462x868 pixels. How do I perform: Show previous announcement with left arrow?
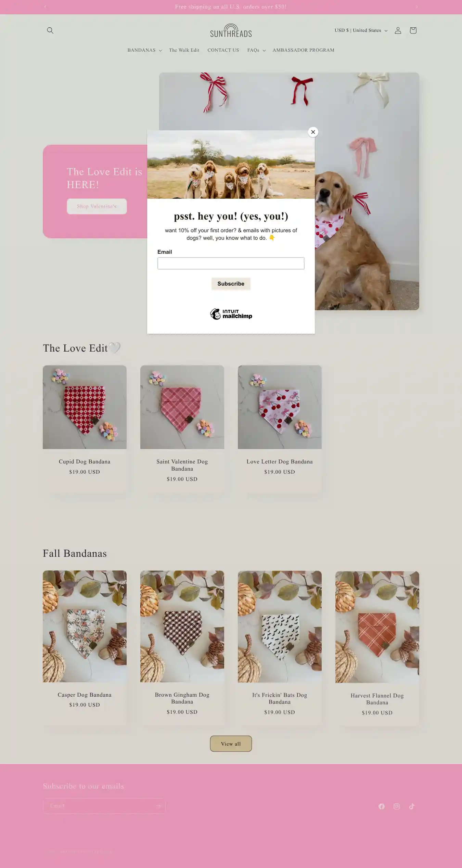point(45,7)
